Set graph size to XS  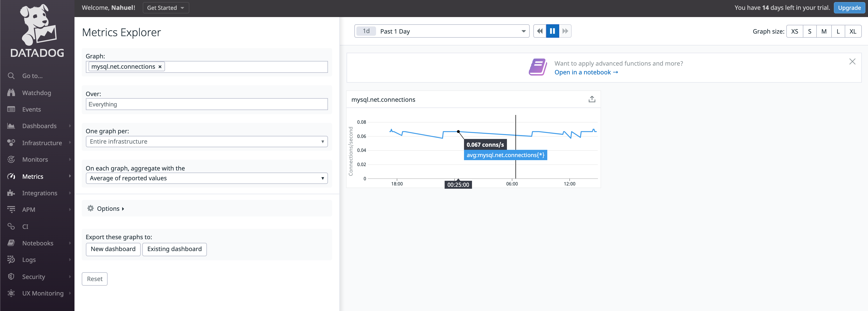click(795, 31)
